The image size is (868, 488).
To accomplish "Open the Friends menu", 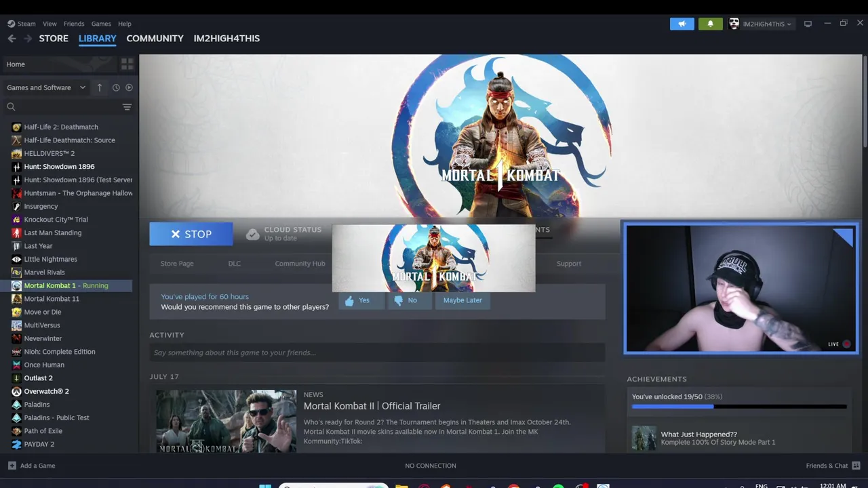I will (74, 24).
